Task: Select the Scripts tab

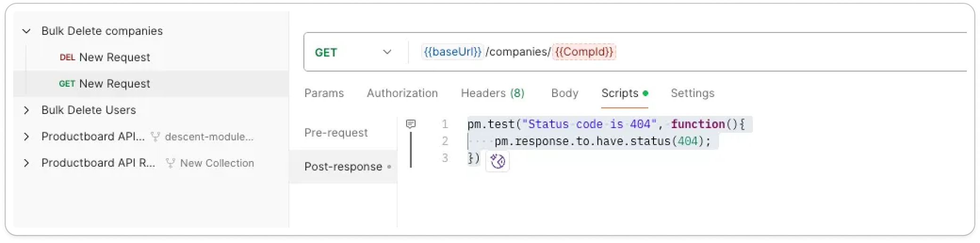Action: [x=620, y=93]
